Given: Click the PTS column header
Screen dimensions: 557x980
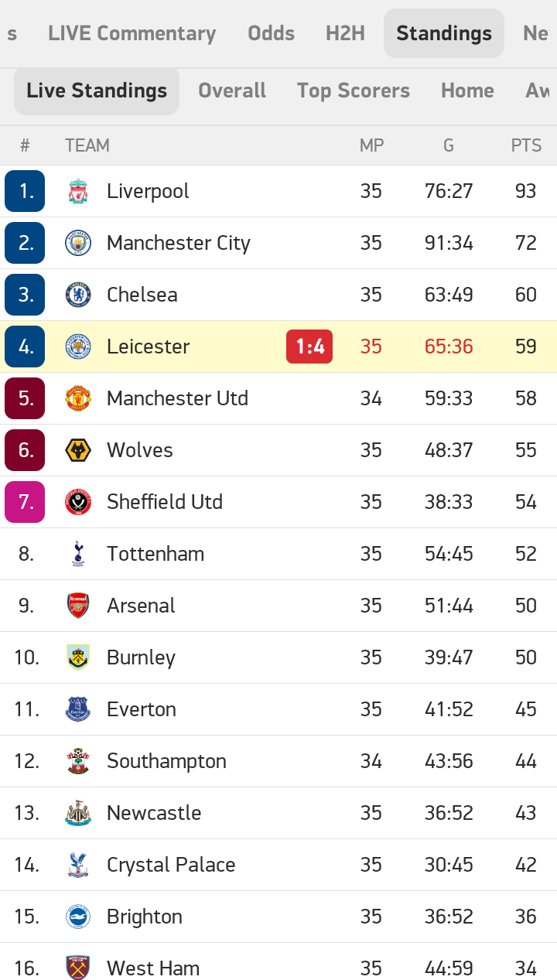Looking at the screenshot, I should pyautogui.click(x=526, y=145).
